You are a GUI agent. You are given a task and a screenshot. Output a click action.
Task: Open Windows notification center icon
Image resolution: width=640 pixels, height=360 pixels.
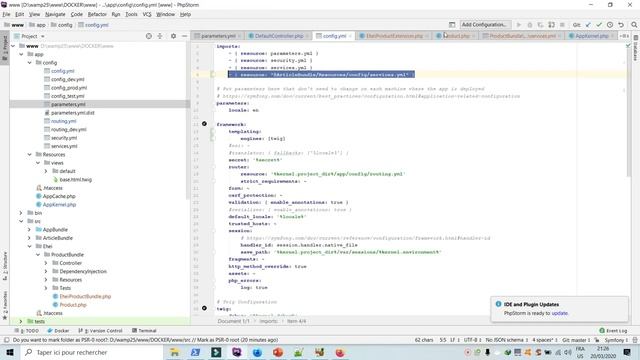click(x=627, y=352)
